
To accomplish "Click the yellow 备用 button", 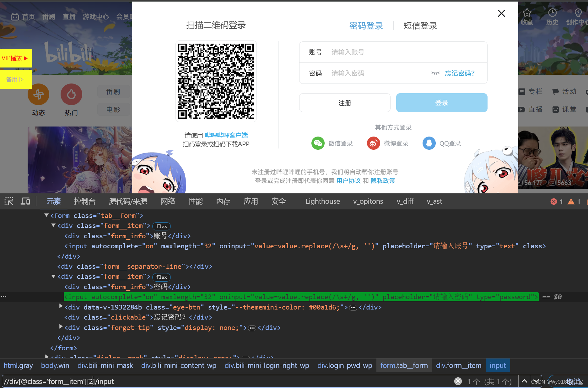I will (16, 79).
